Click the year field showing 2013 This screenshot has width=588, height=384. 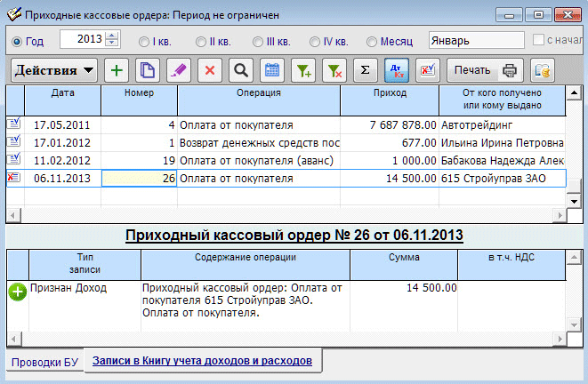pyautogui.click(x=83, y=39)
